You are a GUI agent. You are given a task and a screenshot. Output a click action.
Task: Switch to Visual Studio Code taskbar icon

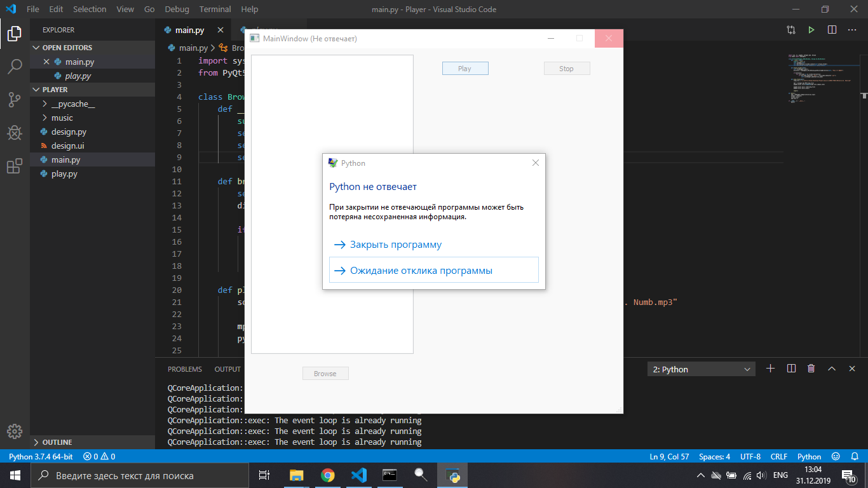point(358,475)
